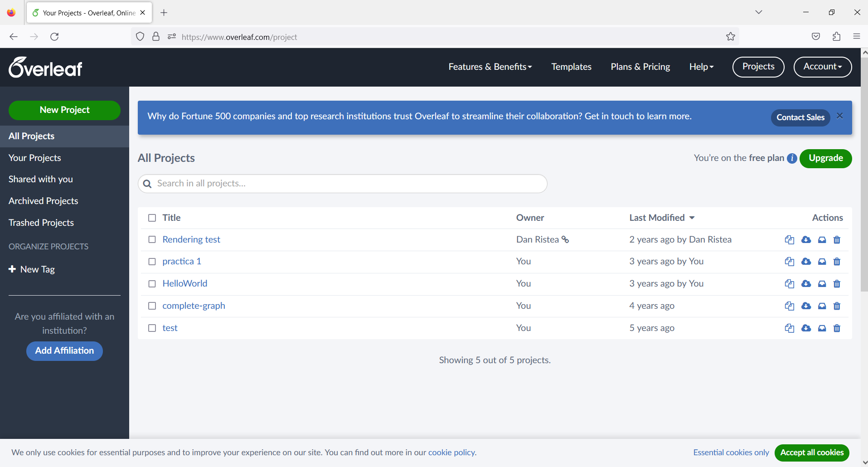
Task: Click the project search field
Action: point(342,184)
